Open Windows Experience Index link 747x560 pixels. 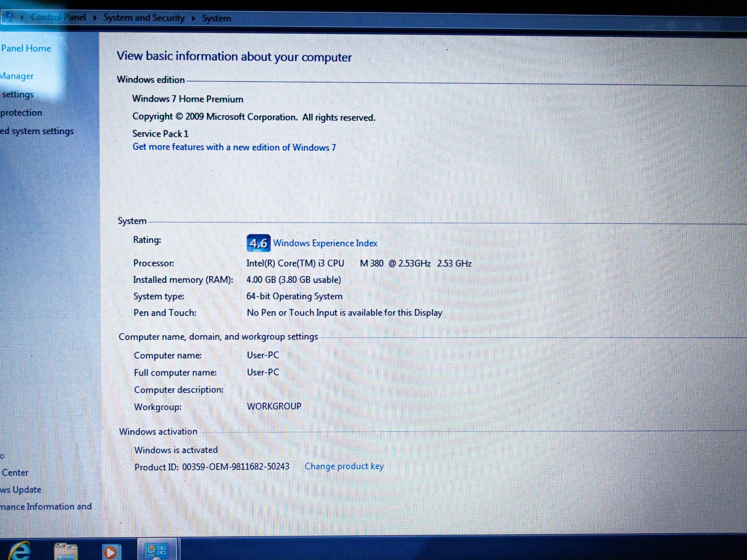click(325, 243)
